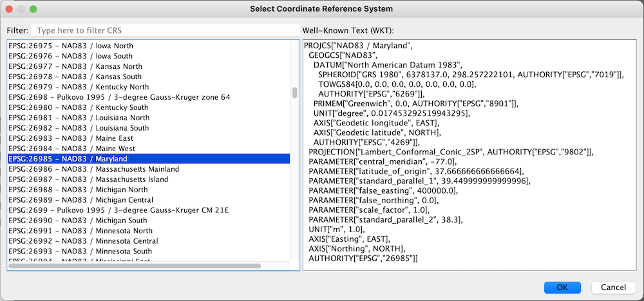Click highlighted EPSG:26985 NAD83 / Maryland entry

click(149, 159)
